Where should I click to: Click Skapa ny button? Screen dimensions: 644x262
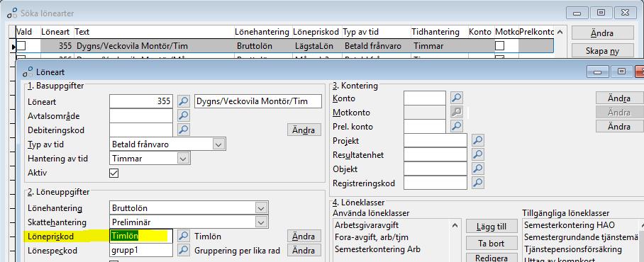click(602, 51)
